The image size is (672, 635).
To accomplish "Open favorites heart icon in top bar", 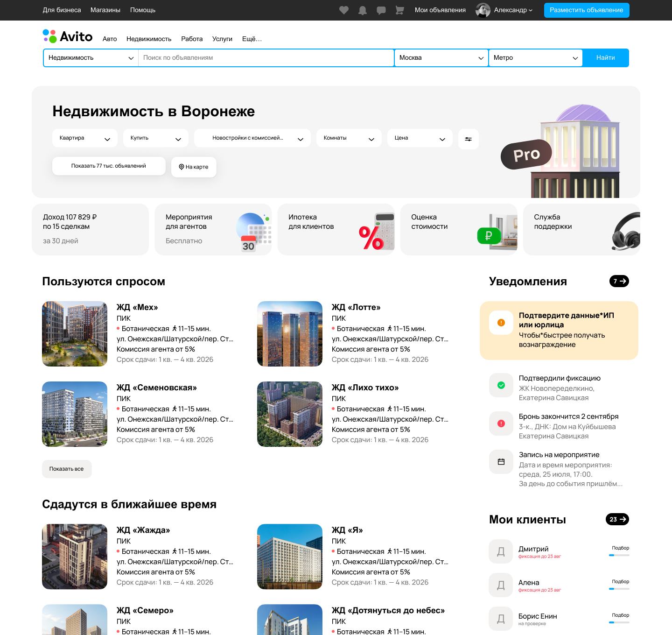I will click(344, 10).
